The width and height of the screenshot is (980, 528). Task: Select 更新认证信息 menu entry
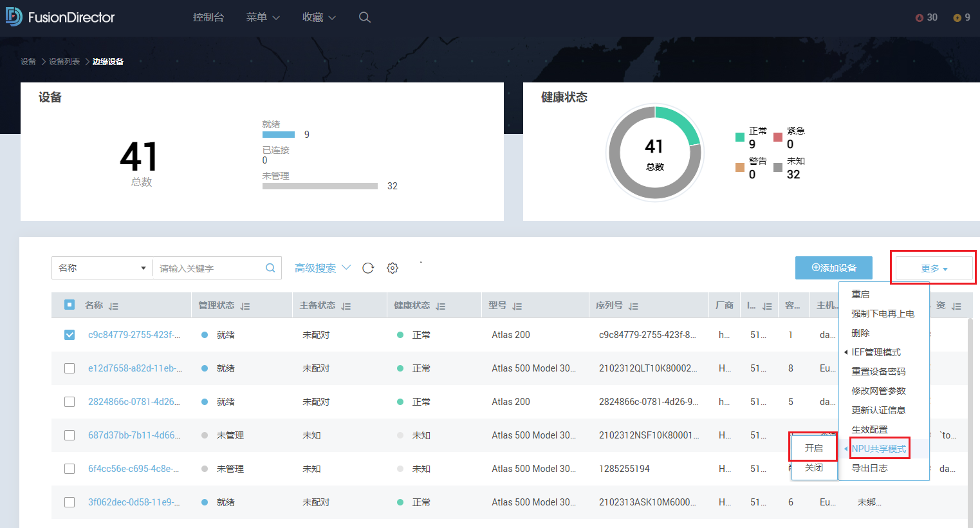878,410
